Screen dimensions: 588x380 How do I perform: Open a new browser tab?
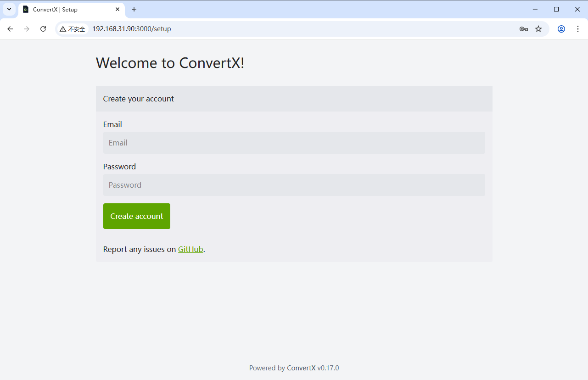(134, 9)
